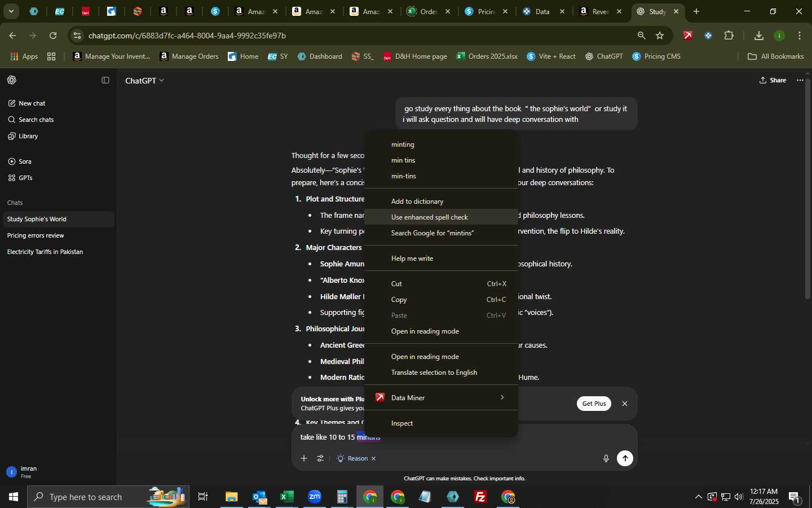Select the Electricity Tariffs in Pakistan chat
Image resolution: width=812 pixels, height=508 pixels.
tap(58, 252)
